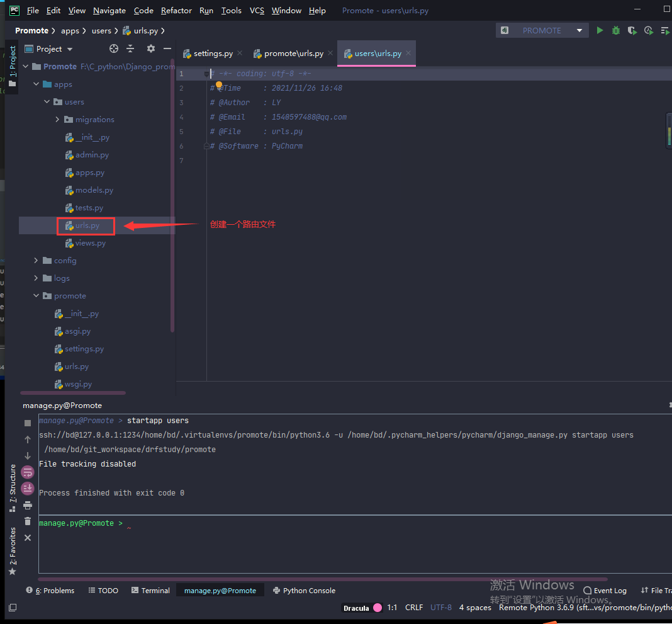Select views.py in the project tree
Screen dimensions: 672x624
[x=86, y=243]
